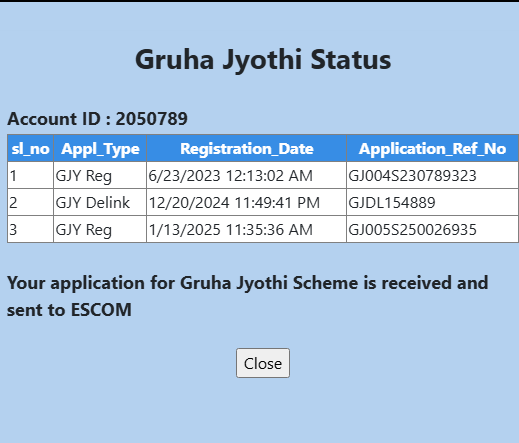
Task: Click the Gruha Jyothi Status heading
Action: point(263,60)
